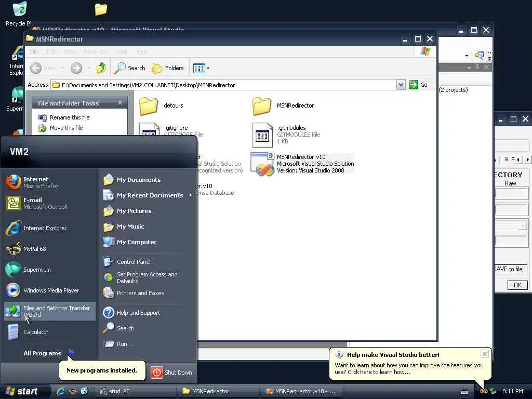Click SAVE to file in stud_PE window
532x399 pixels.
pos(510,269)
